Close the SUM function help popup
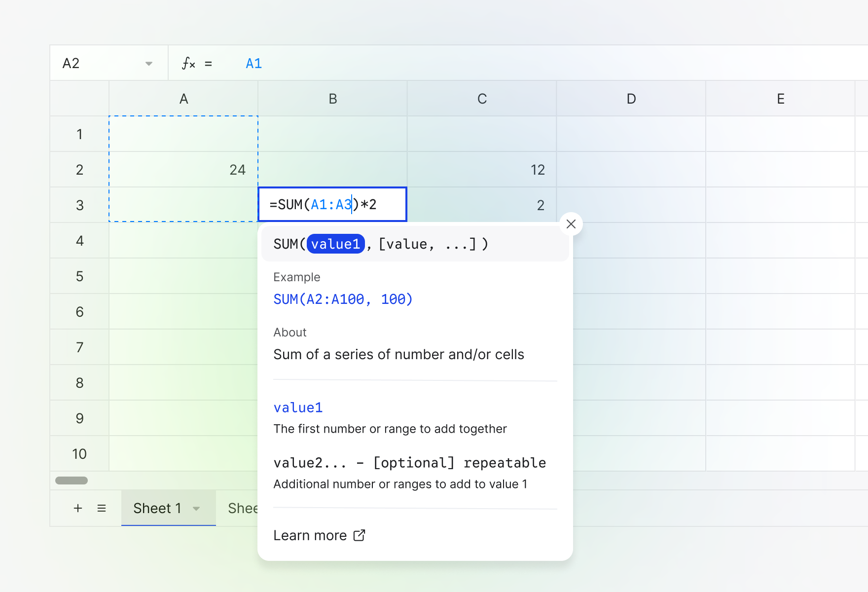868x592 pixels. point(571,224)
